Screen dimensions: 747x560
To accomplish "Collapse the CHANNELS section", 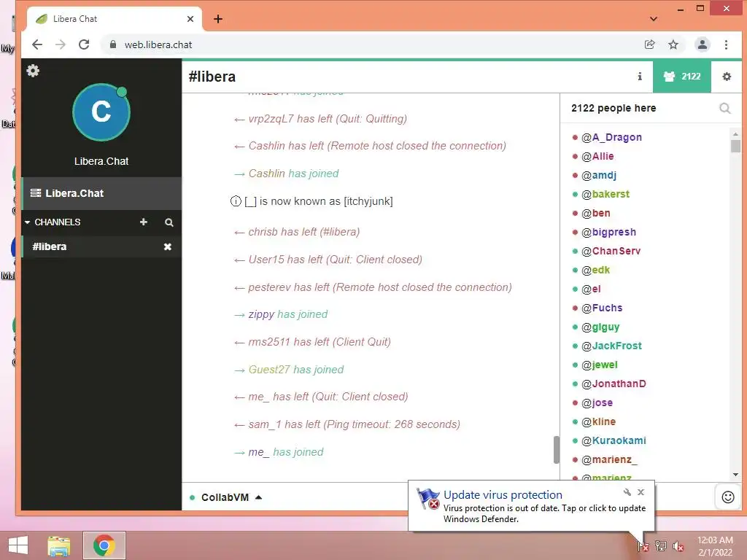I will (28, 222).
